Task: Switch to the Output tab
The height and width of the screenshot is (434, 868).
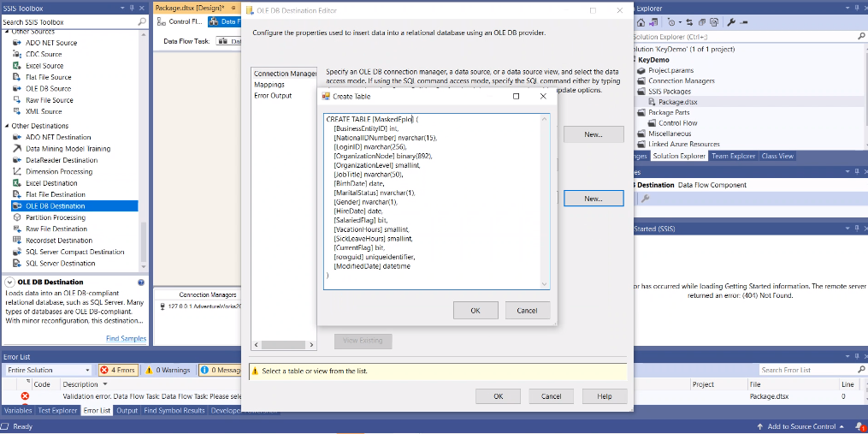Action: pyautogui.click(x=127, y=411)
